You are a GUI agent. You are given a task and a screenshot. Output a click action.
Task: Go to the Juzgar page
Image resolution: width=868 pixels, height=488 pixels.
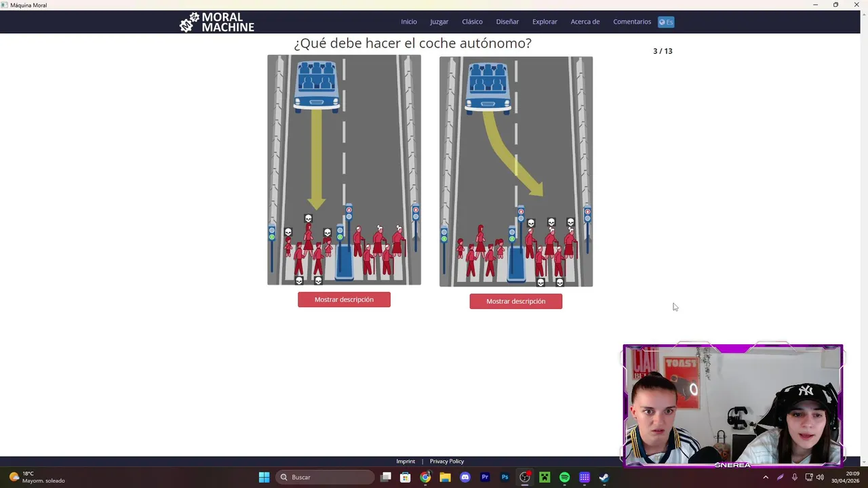point(439,22)
